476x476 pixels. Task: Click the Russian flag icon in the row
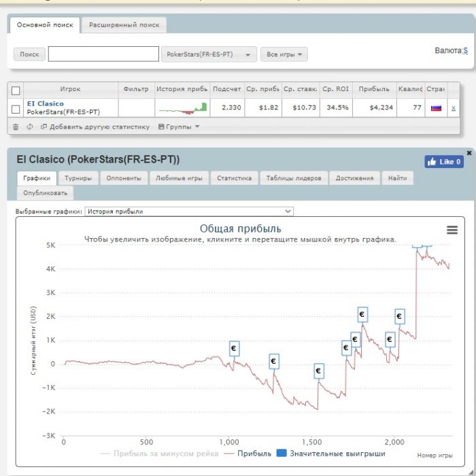pos(436,107)
